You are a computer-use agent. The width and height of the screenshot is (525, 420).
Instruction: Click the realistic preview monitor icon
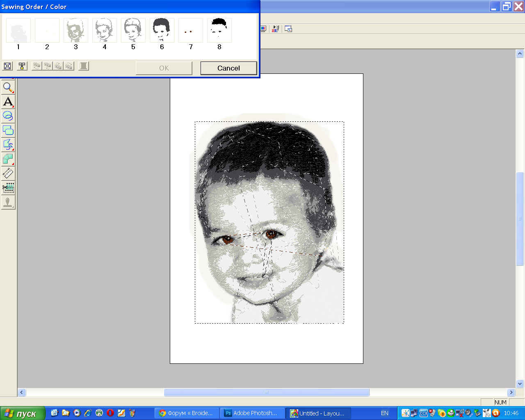click(263, 29)
